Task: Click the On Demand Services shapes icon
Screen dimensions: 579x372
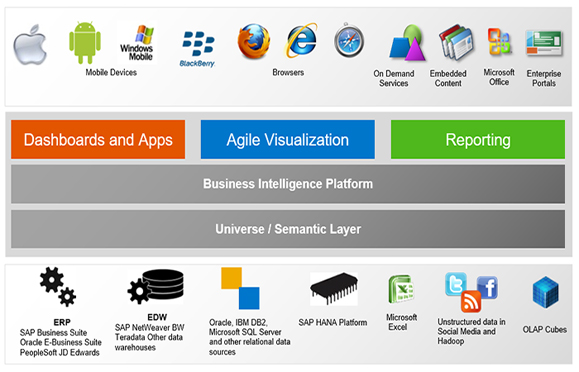Action: point(407,43)
